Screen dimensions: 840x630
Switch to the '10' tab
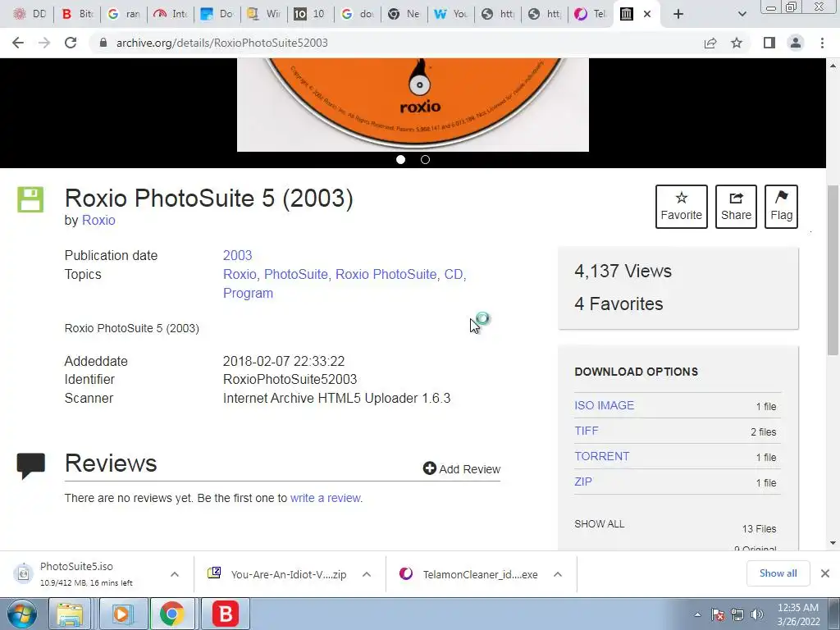point(309,14)
